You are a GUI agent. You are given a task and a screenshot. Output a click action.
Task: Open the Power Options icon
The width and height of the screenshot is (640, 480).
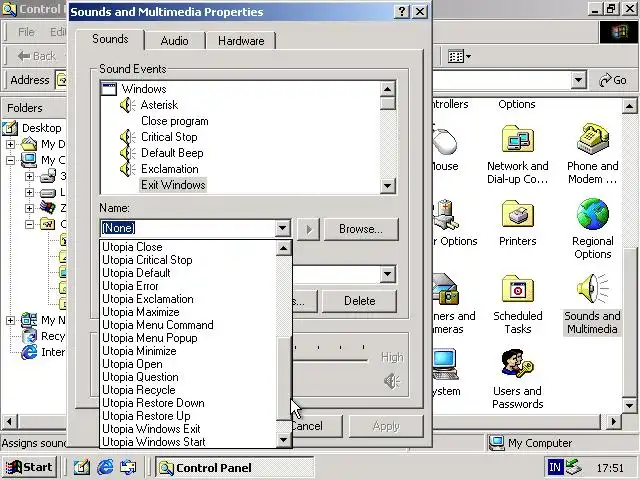pos(447,215)
